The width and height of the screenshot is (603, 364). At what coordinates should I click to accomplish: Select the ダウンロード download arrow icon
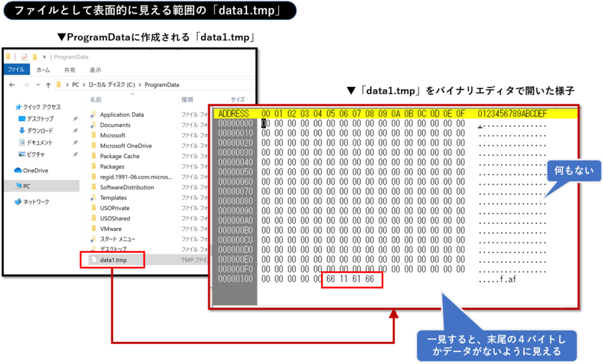(21, 130)
